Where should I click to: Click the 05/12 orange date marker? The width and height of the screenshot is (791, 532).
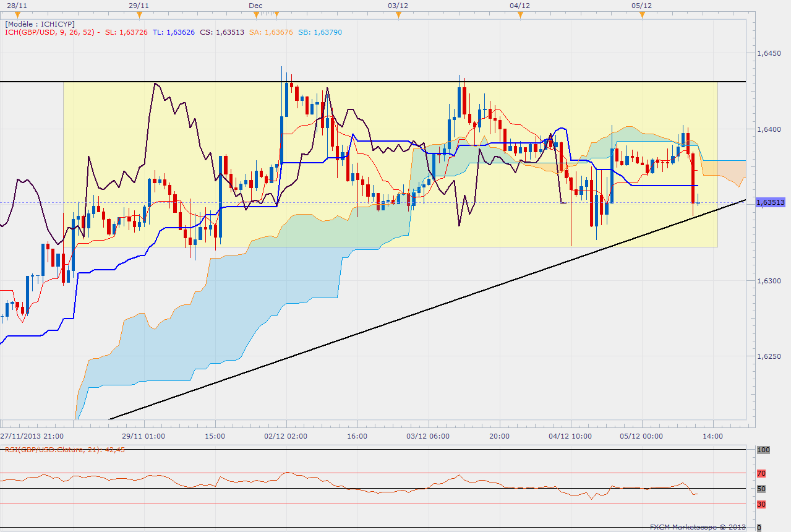pyautogui.click(x=642, y=14)
